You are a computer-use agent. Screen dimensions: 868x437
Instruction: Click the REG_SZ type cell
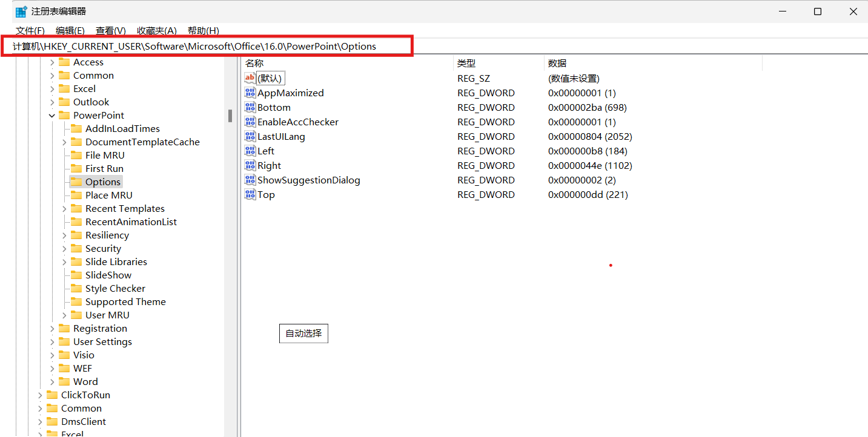coord(474,78)
